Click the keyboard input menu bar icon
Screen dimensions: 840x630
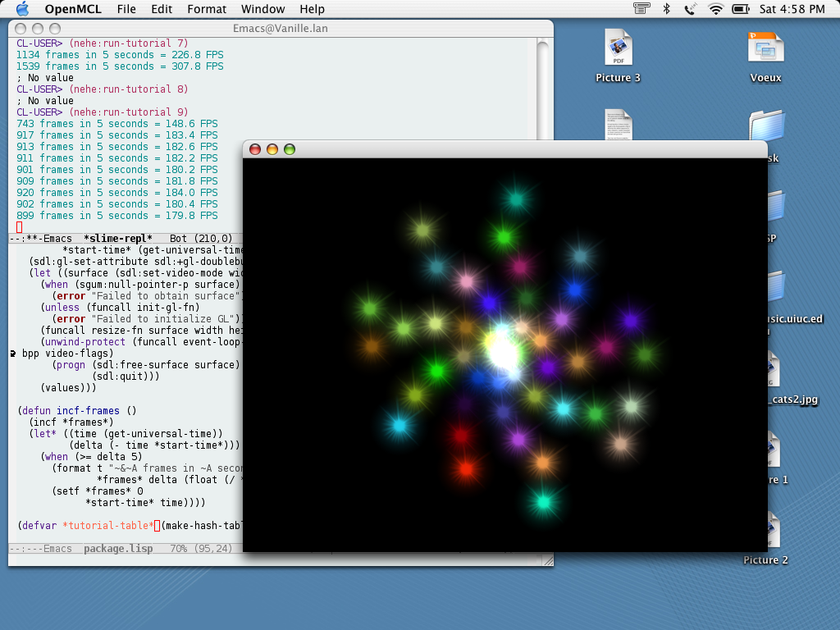(641, 8)
